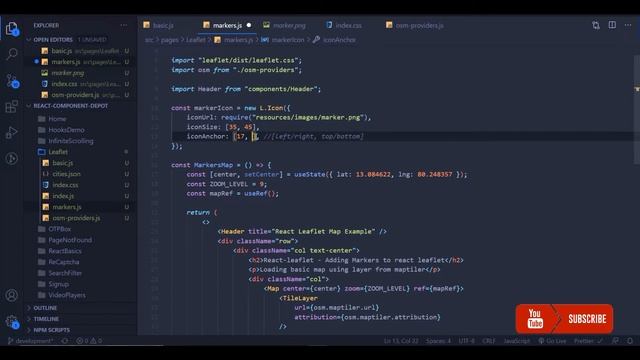Expand the ReactBasics folder
This screenshot has height=360, width=640.
[x=65, y=251]
